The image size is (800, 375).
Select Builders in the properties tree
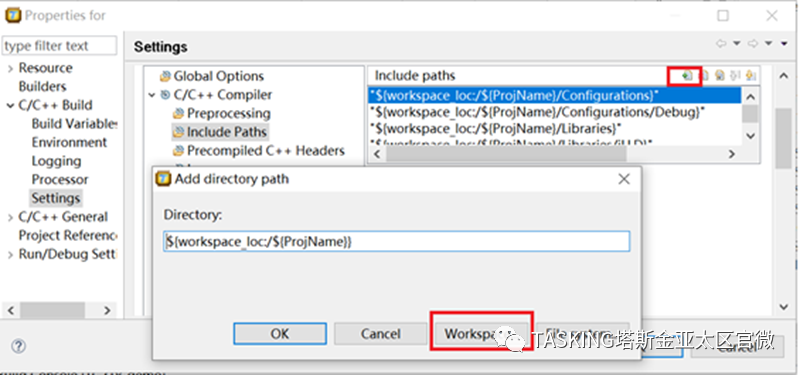42,86
